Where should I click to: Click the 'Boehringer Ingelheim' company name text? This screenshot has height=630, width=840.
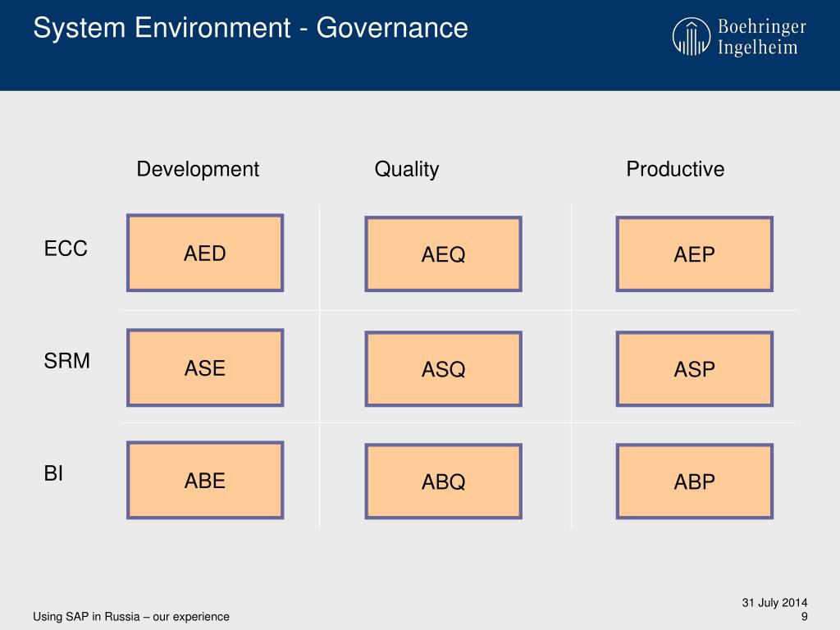point(761,36)
